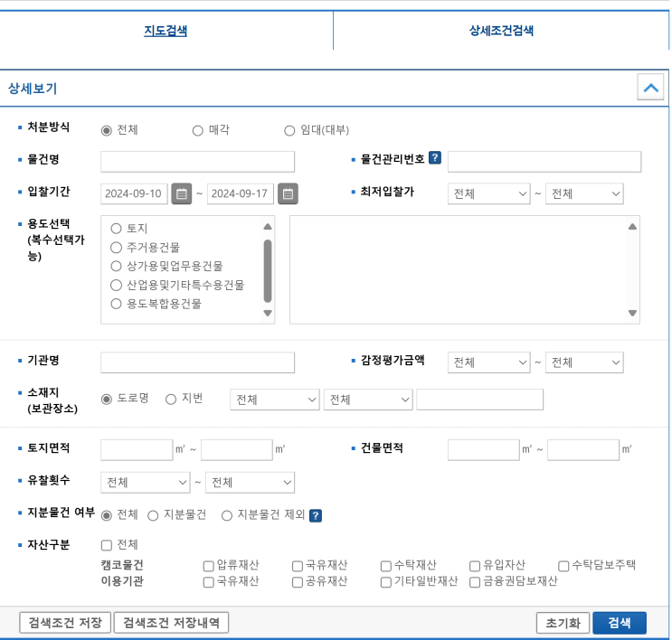Open 소재지 first region dropdown

pos(275,400)
